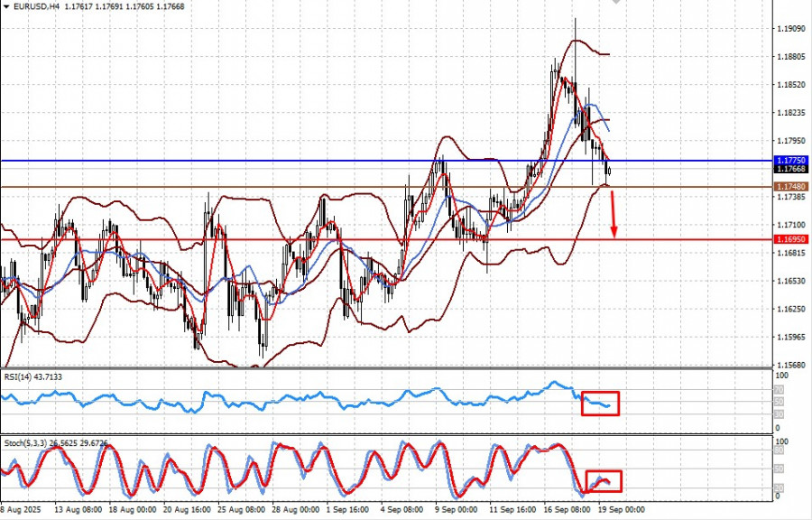Click the 1 Sep 16:00 date label
This screenshot has width=812, height=520.
tap(339, 509)
